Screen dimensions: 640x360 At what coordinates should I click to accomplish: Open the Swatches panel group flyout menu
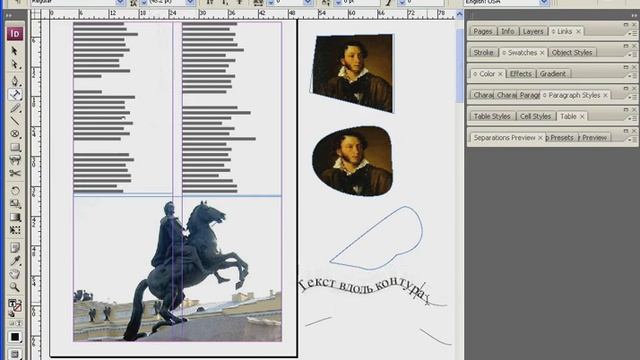634,55
